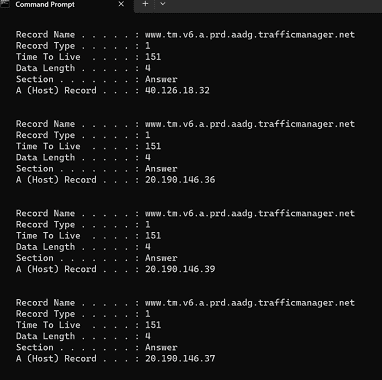The height and width of the screenshot is (380, 382).
Task: Click the second trafficmanager.net record name
Action: (x=250, y=124)
